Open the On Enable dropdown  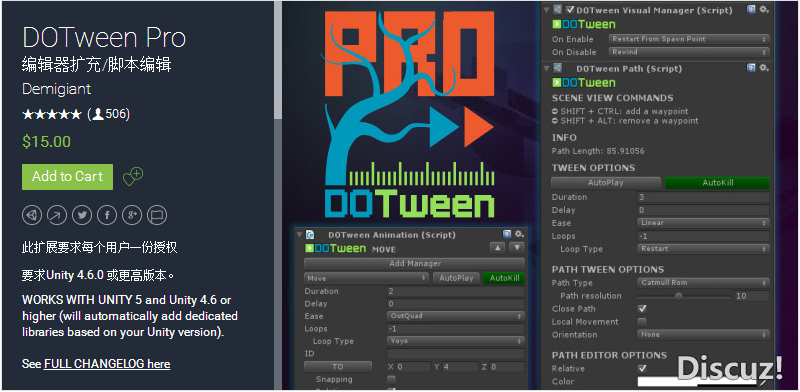click(689, 39)
